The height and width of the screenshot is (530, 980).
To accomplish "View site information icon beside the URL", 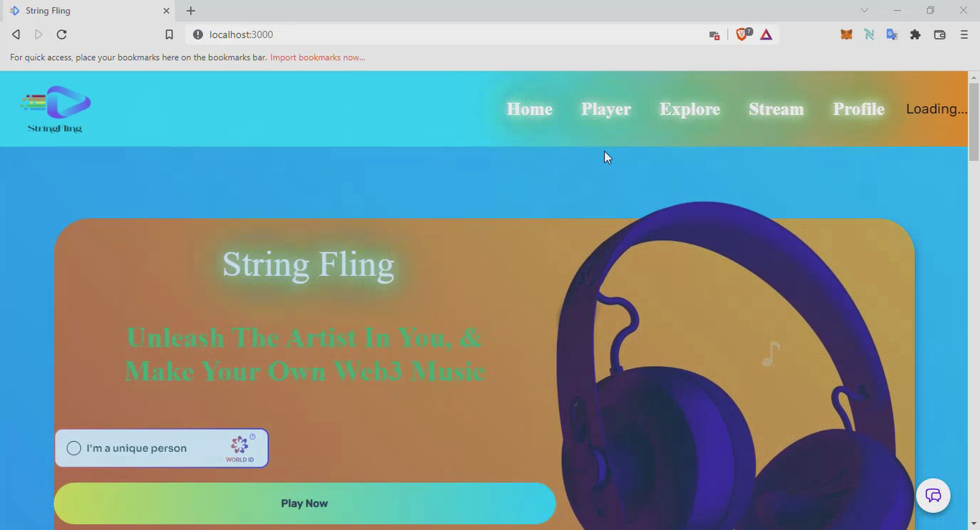I will [198, 34].
